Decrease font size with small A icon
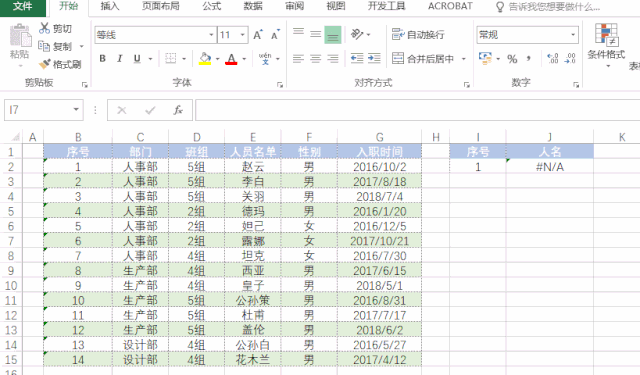Screen dimensions: 640x375 tap(276, 35)
